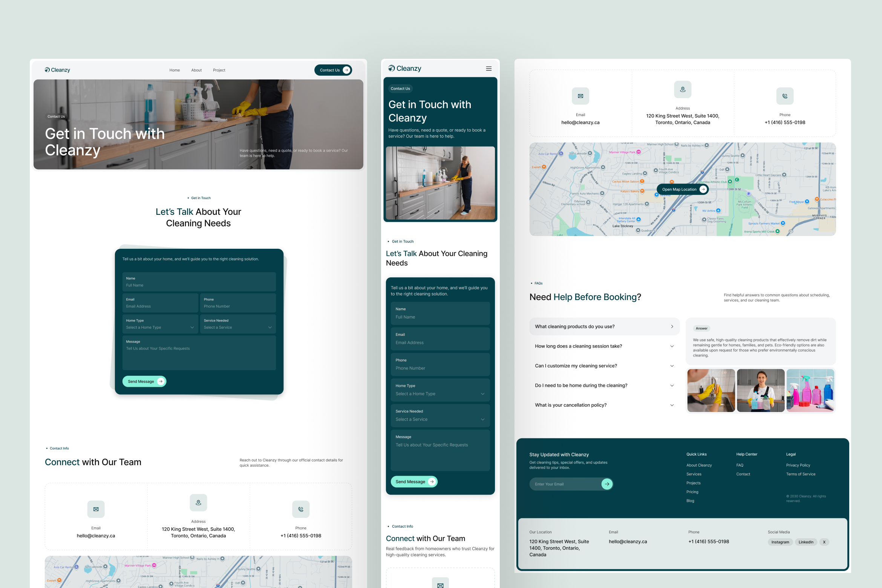Screen dimensions: 882x588
Task: Go to Project in the navigation bar
Action: coord(219,70)
